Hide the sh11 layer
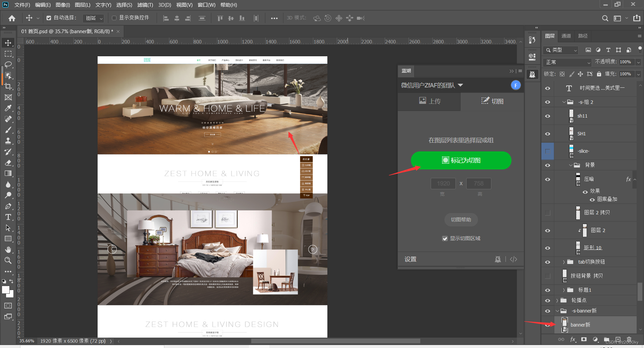The width and height of the screenshot is (644, 348). (x=547, y=116)
